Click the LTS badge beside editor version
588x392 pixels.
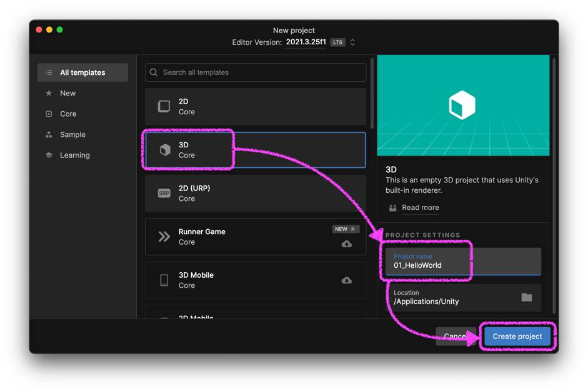pyautogui.click(x=337, y=42)
